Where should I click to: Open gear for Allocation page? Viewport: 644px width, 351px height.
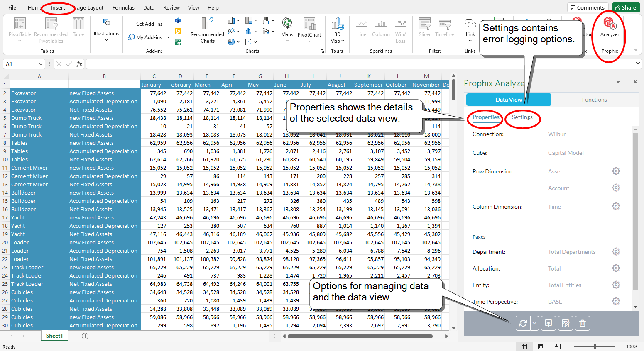coord(616,268)
